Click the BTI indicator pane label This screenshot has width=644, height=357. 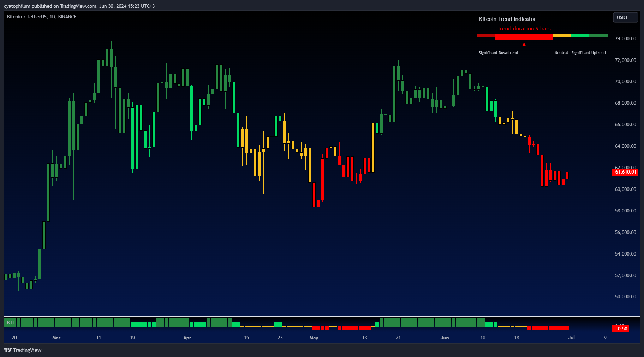point(10,323)
